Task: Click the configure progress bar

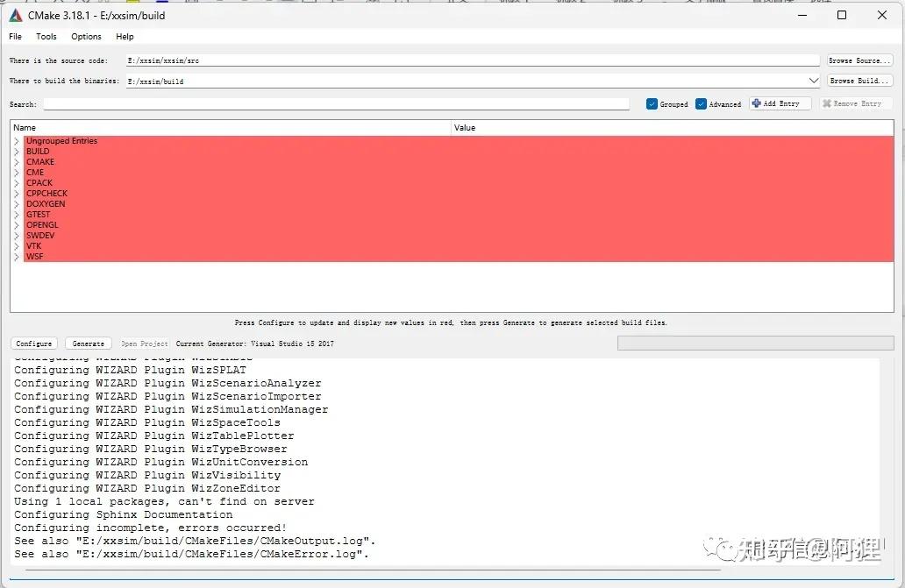Action: (x=756, y=344)
